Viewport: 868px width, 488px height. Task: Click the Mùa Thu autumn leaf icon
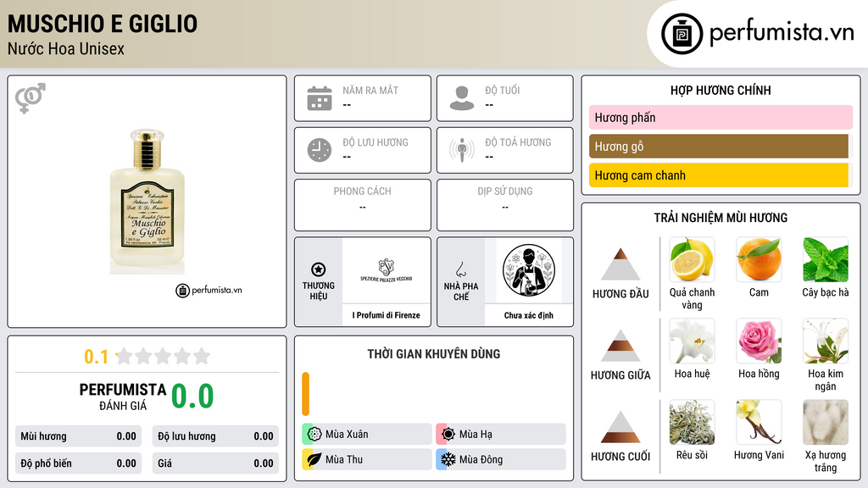point(314,459)
